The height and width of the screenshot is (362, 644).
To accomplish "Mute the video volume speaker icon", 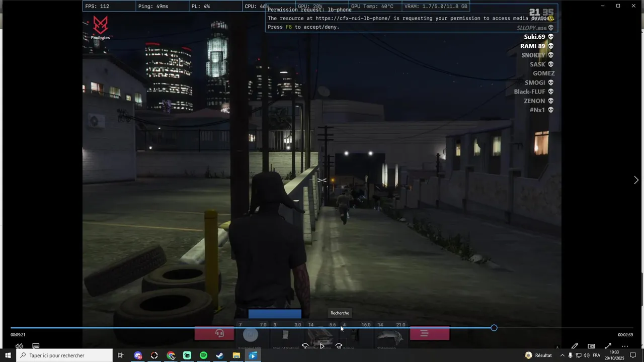I will tap(19, 346).
